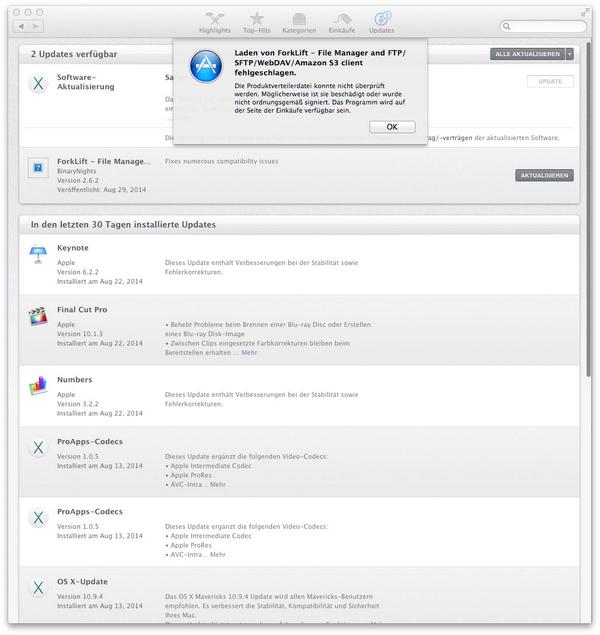Click Aktualisieren for ForkLift

coord(544,175)
